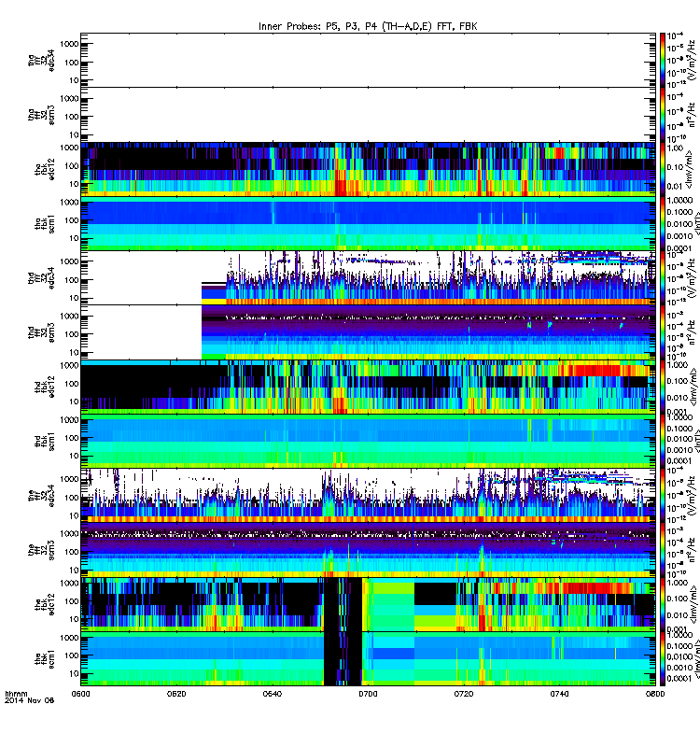Click the 'thd fff 32 edc34' panel label
Image resolution: width=700 pixels, height=747 pixels.
pos(41,277)
